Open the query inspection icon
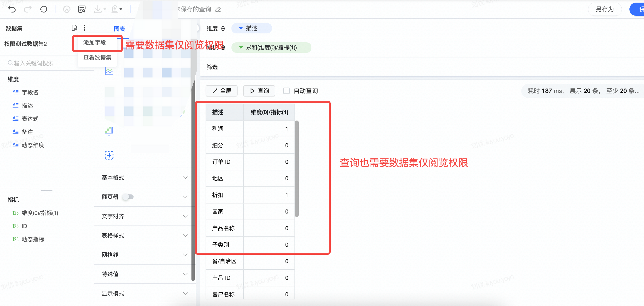 pos(82,9)
